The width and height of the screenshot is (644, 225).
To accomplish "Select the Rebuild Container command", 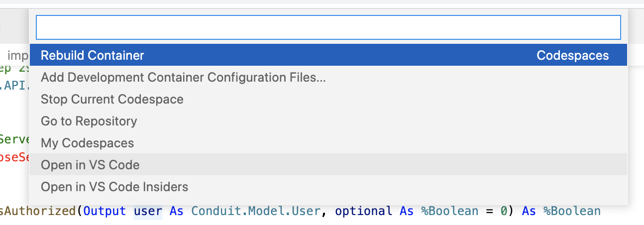I will coord(93,55).
